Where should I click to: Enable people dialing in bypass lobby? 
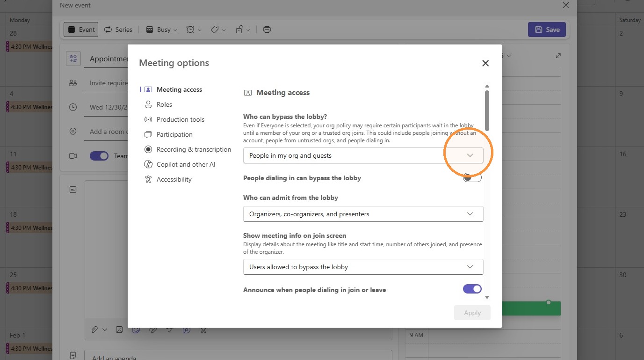472,178
